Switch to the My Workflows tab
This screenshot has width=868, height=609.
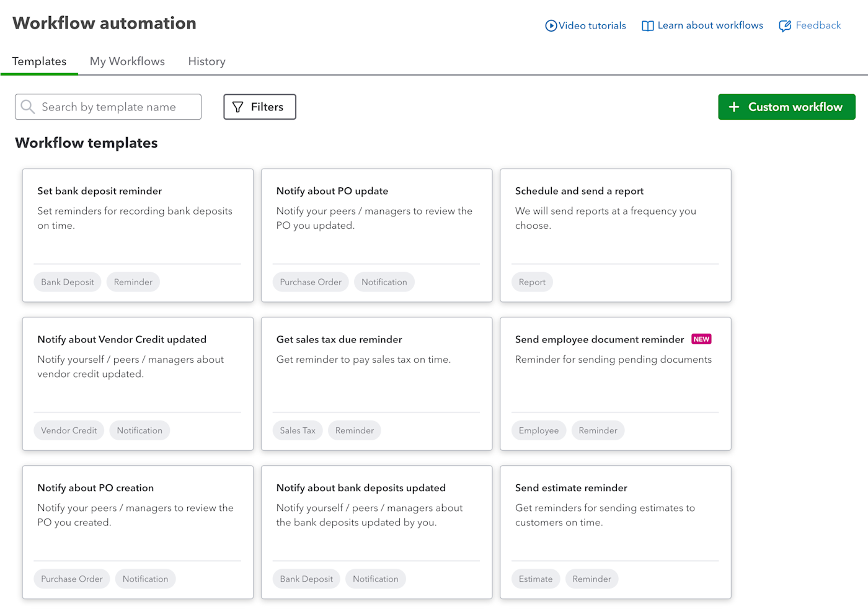pos(127,61)
